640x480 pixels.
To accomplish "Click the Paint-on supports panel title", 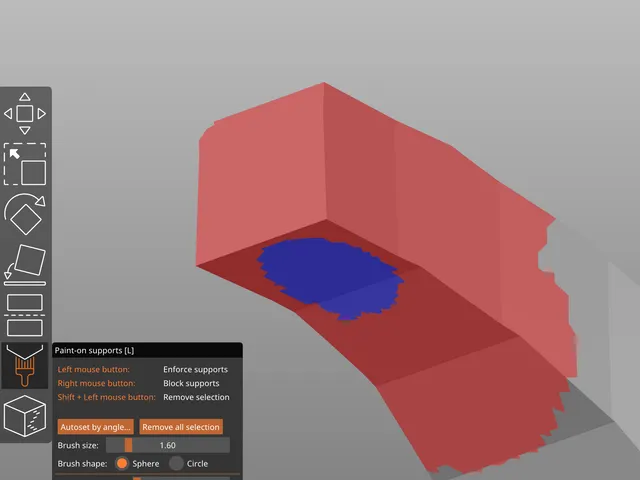I will tap(94, 351).
